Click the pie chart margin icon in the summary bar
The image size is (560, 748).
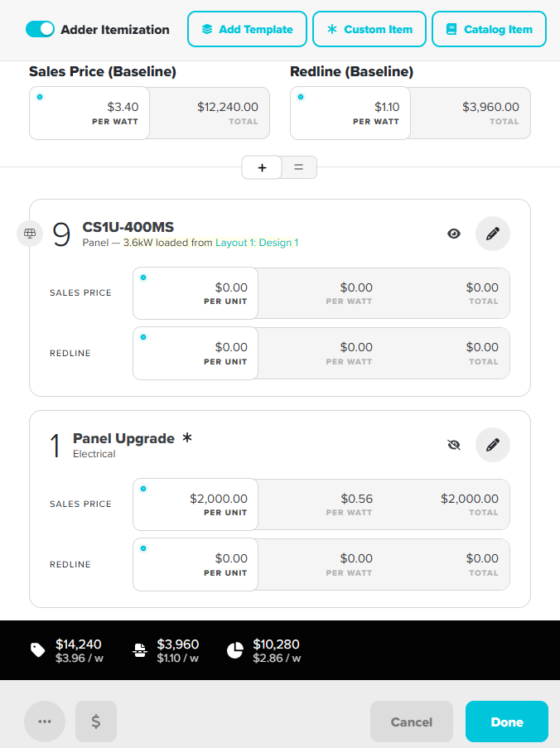pyautogui.click(x=234, y=649)
